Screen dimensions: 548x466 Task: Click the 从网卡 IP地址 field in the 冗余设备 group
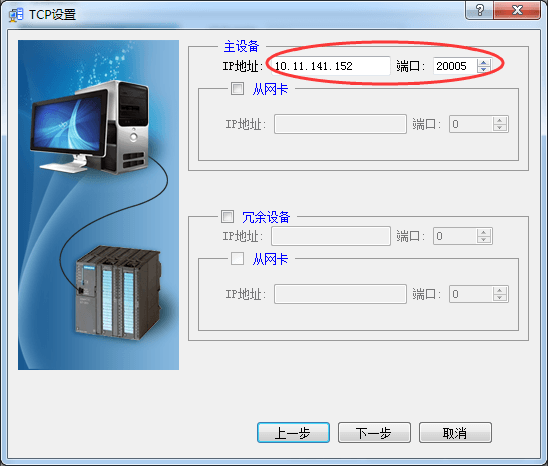pos(340,294)
